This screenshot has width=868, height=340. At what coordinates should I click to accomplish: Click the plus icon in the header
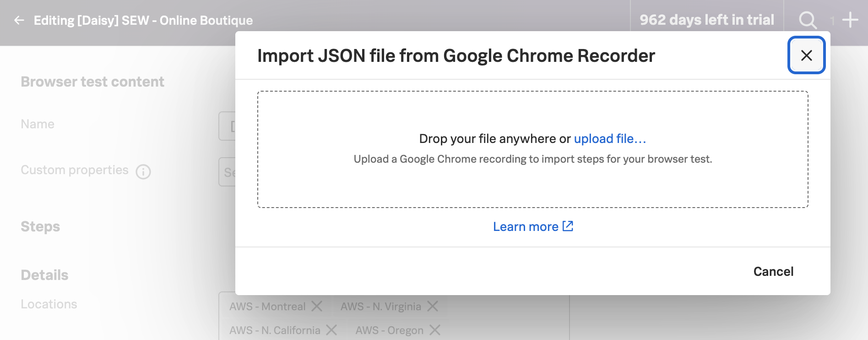[x=850, y=20]
